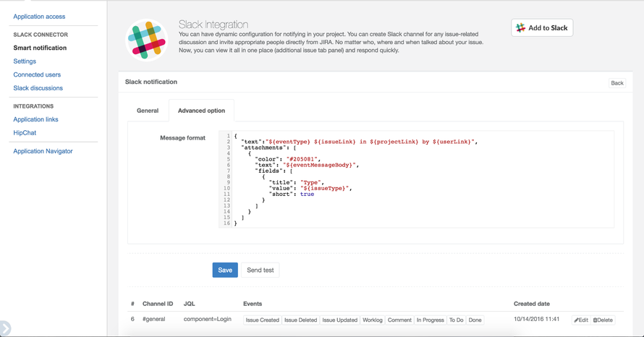Select the Advanced option tab

pos(201,111)
